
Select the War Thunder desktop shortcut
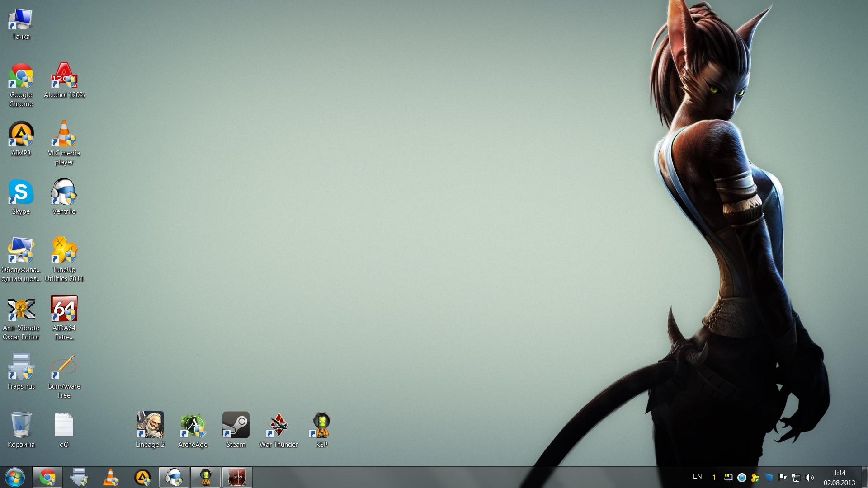(x=279, y=430)
